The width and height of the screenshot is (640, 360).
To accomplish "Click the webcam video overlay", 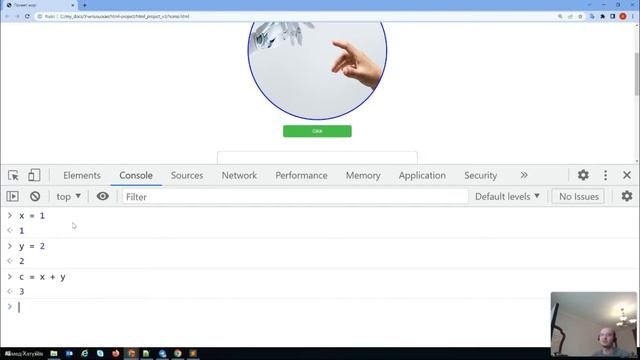I will pos(593,324).
